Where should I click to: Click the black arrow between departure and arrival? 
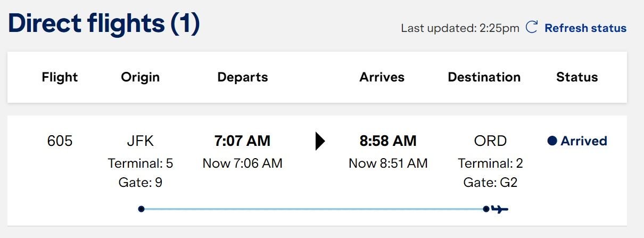point(320,141)
